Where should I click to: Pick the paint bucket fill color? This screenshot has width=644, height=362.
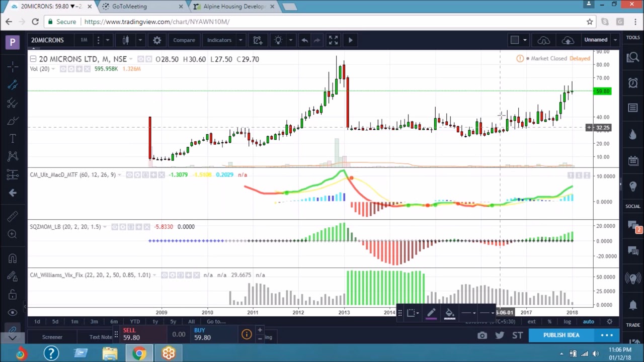click(449, 313)
